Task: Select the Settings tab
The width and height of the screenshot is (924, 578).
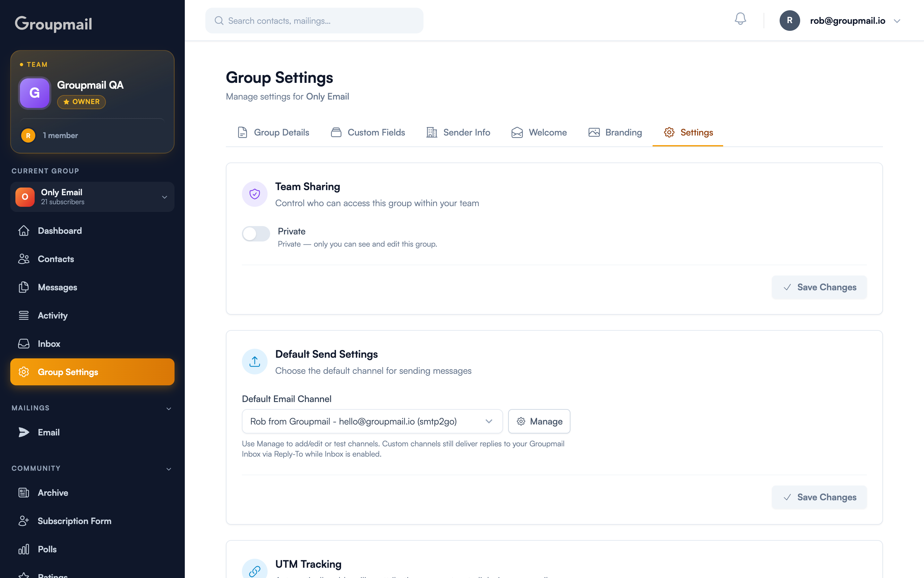Action: [x=688, y=132]
